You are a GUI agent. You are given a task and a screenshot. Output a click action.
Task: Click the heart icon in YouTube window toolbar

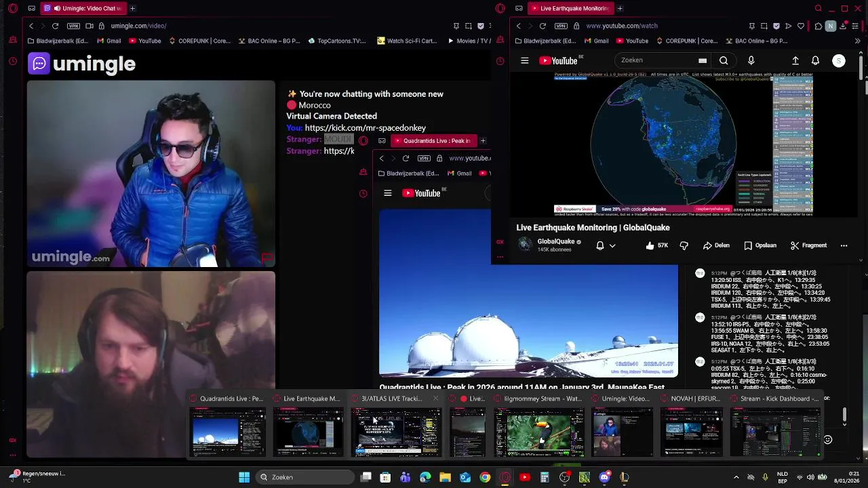(x=800, y=26)
